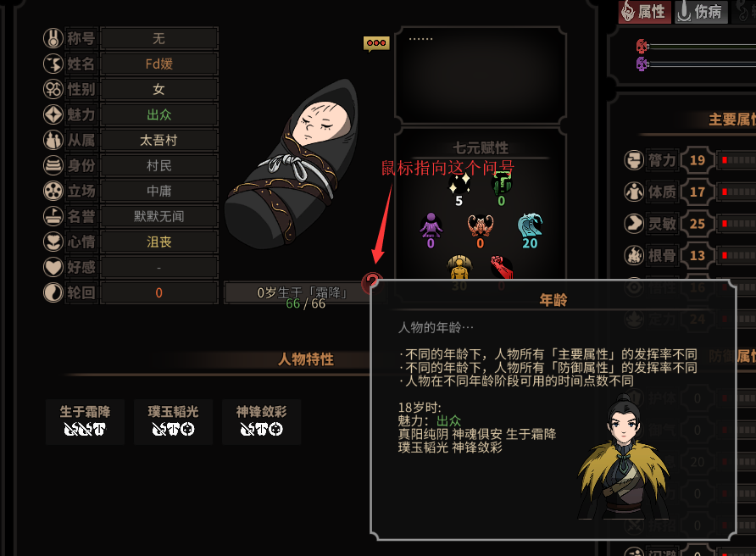
Task: Click the red question mark age icon
Action: (x=372, y=282)
